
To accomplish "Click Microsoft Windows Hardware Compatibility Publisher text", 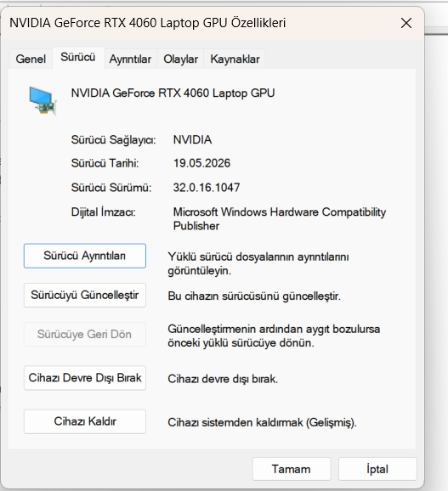I will pyautogui.click(x=280, y=219).
